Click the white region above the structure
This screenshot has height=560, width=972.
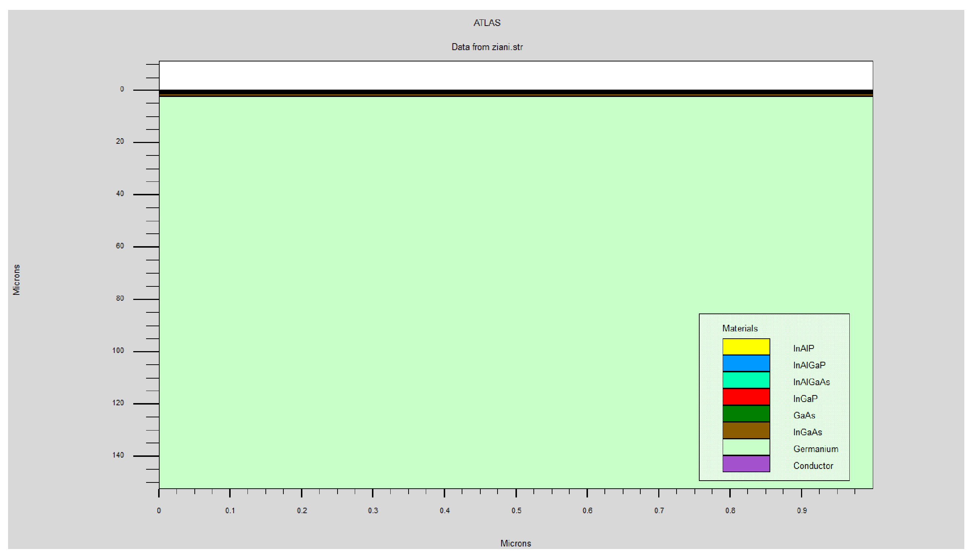pos(515,75)
